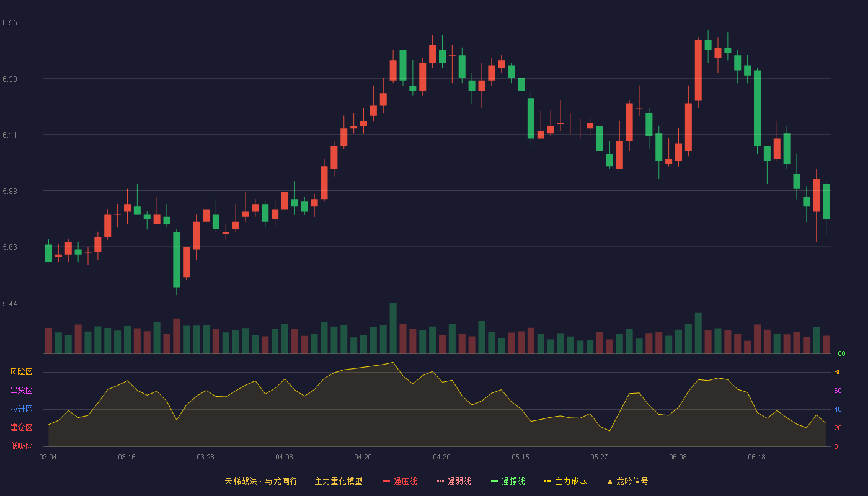Screen dimensions: 868x496
Task: Click the 06-18 date axis label
Action: coord(756,457)
